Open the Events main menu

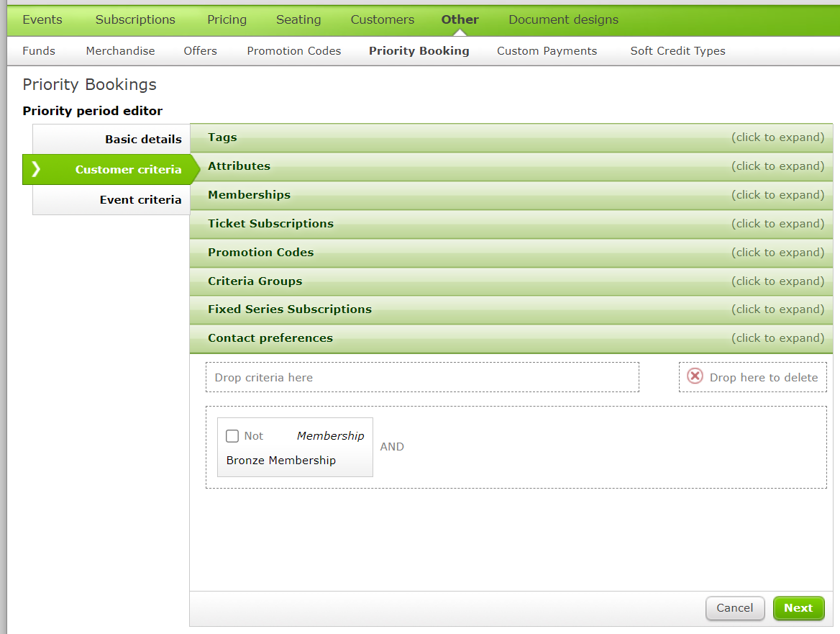point(42,20)
